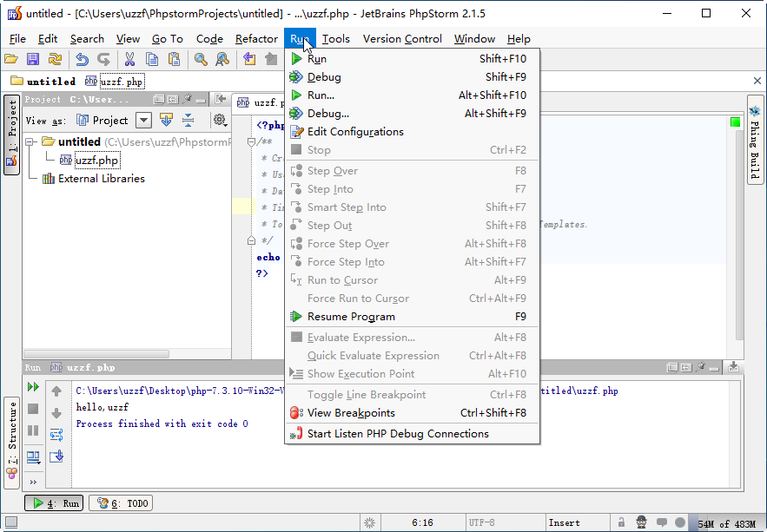Click the Synchronize toolbar icon
The image size is (767, 532).
55,60
